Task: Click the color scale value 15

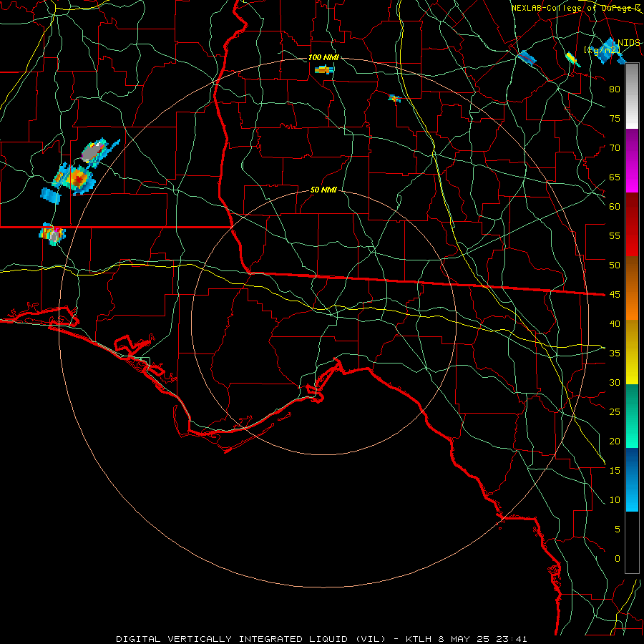Action: point(615,471)
